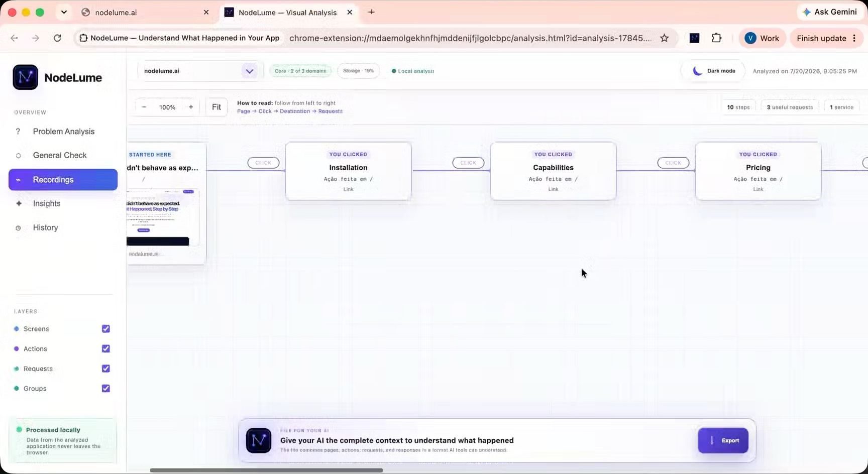Go back in the browser
The height and width of the screenshot is (474, 868).
[x=14, y=38]
